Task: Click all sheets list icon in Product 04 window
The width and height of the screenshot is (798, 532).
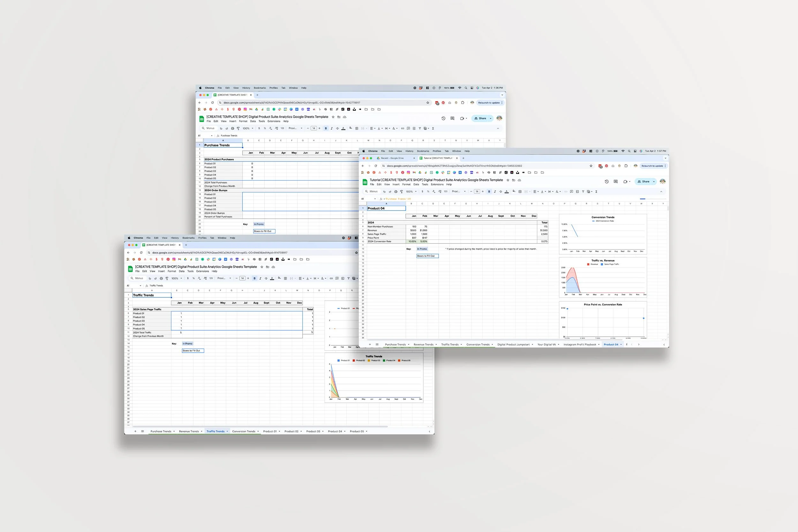Action: pyautogui.click(x=377, y=344)
